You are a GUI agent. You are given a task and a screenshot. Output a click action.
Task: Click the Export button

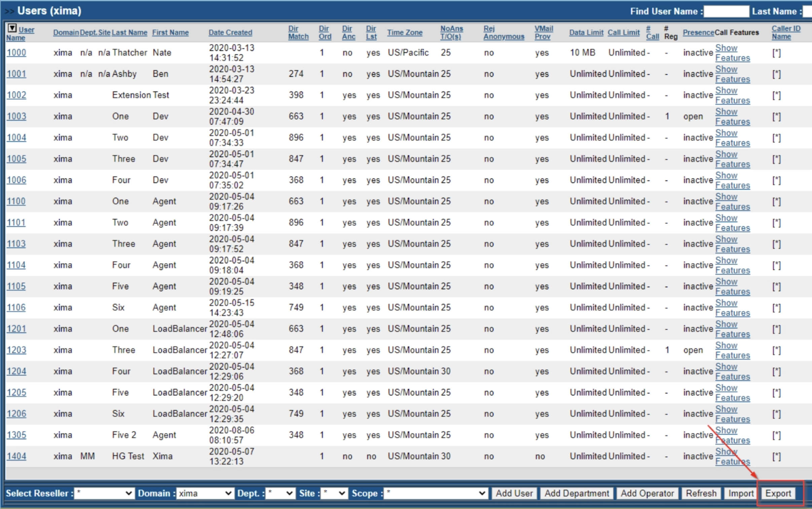coord(778,493)
